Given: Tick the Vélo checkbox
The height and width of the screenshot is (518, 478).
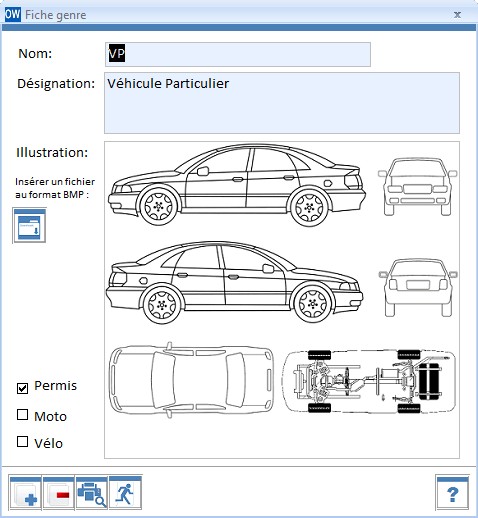Looking at the screenshot, I should pyautogui.click(x=22, y=442).
